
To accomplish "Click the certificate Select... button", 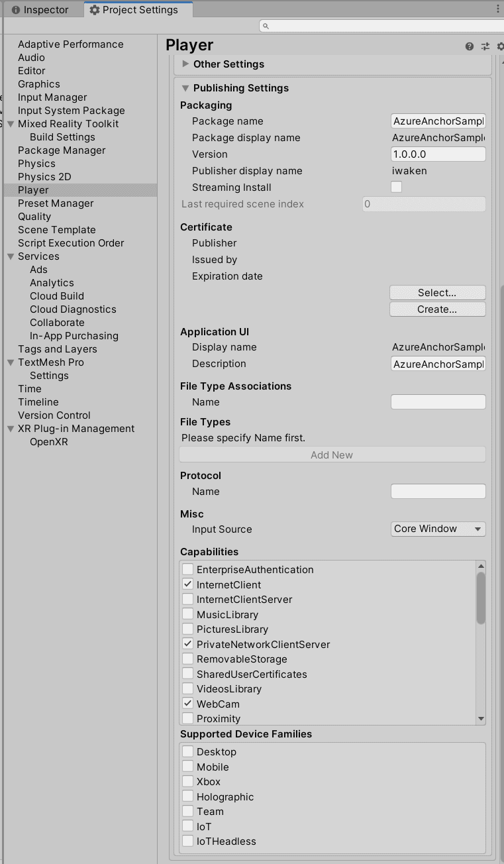I will coord(437,292).
